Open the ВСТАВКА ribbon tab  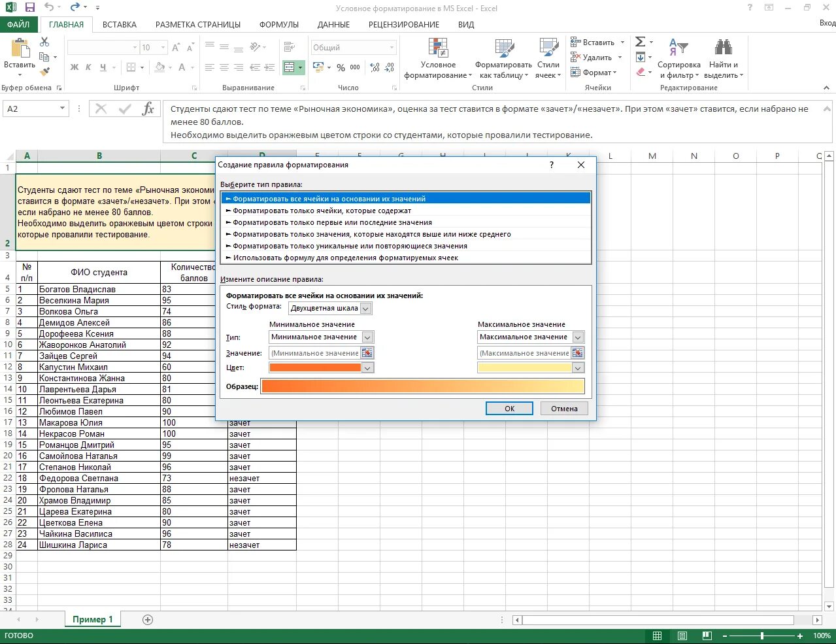[120, 24]
